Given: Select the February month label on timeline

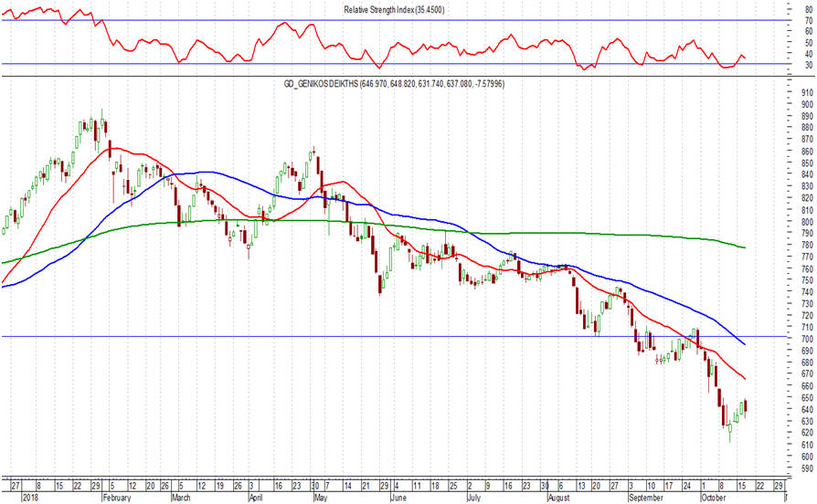Looking at the screenshot, I should (x=117, y=498).
